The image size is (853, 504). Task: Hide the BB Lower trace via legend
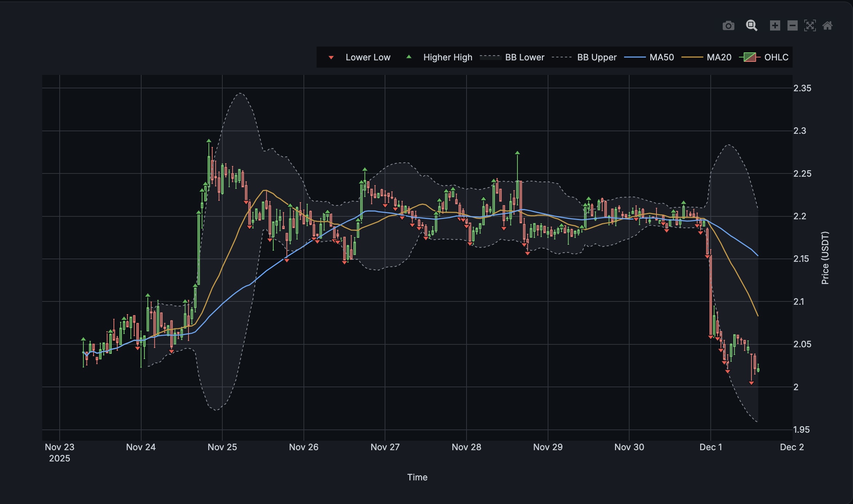click(524, 57)
